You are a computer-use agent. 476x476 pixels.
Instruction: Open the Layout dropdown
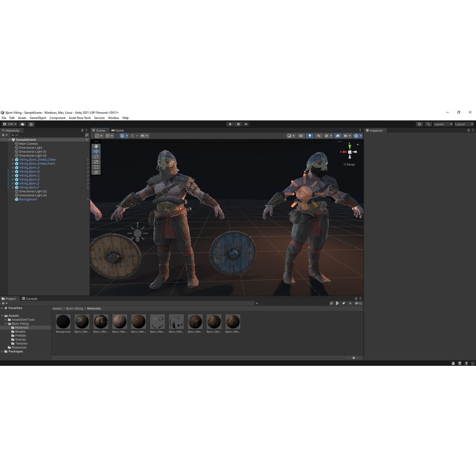(464, 124)
